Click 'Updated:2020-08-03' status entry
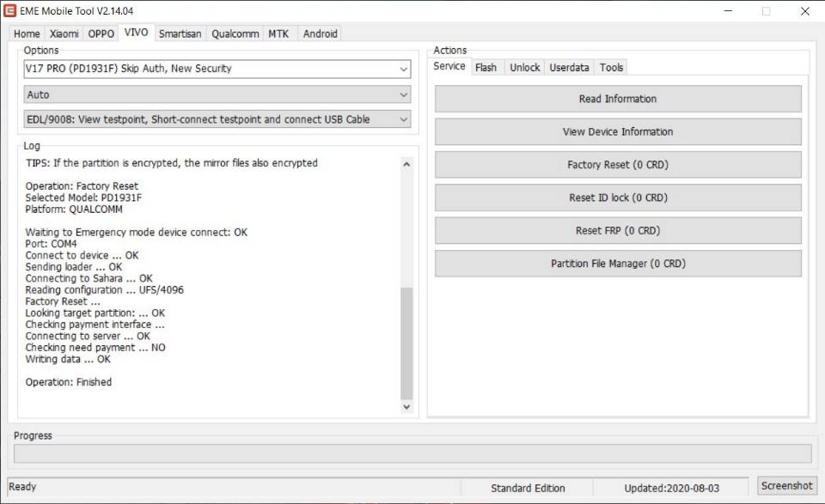The image size is (825, 504). coord(671,489)
